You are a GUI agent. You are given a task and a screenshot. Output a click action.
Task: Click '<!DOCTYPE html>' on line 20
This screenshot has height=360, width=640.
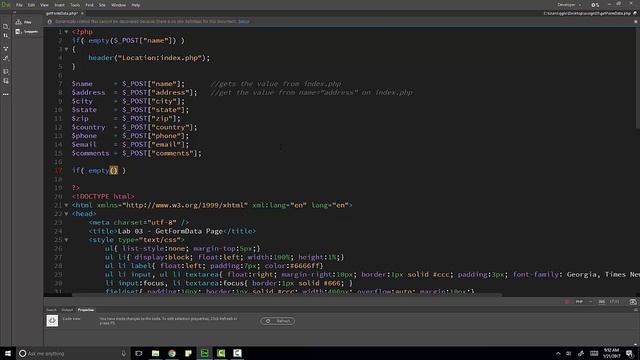[x=103, y=196]
